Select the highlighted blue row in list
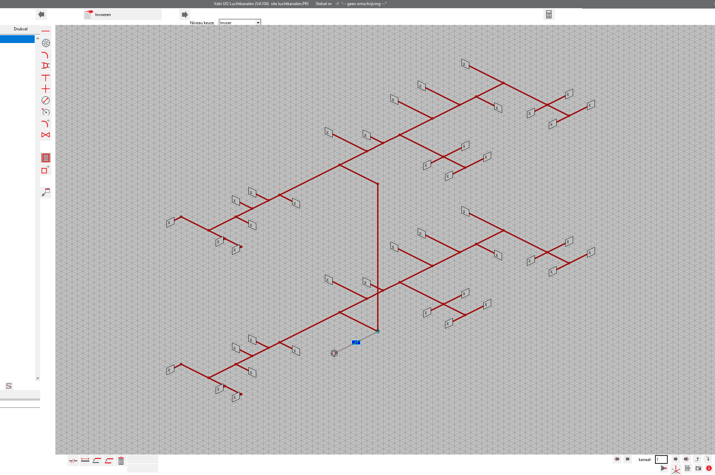The width and height of the screenshot is (715, 475). [x=18, y=39]
